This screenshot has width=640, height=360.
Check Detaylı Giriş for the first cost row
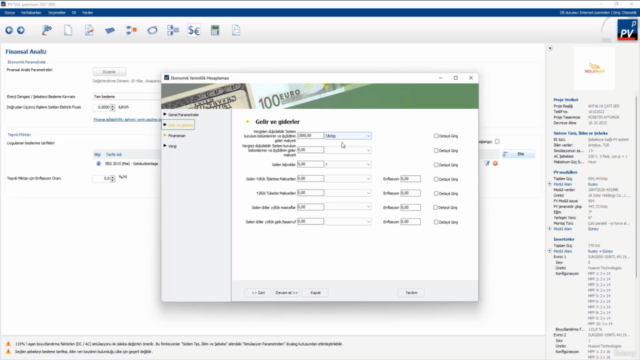[x=436, y=136]
